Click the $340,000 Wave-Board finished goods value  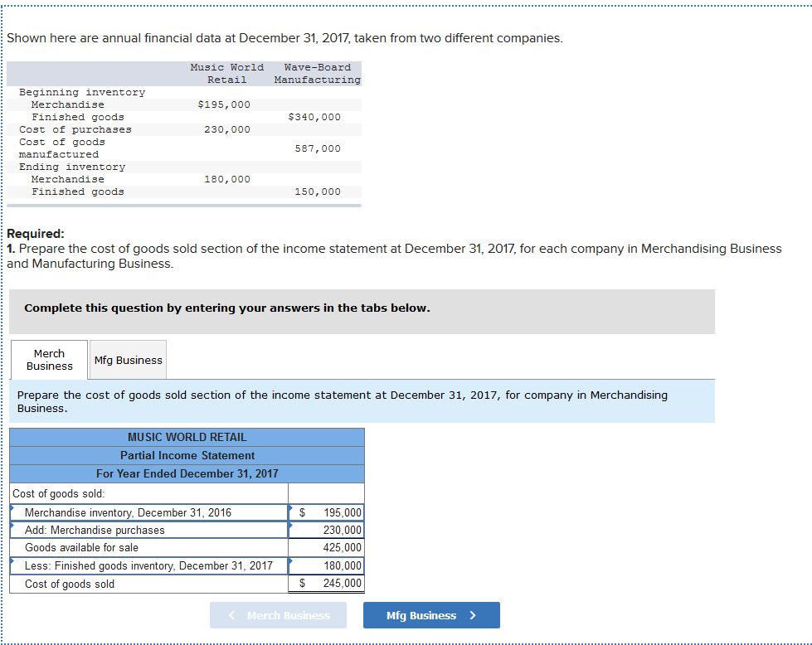314,117
